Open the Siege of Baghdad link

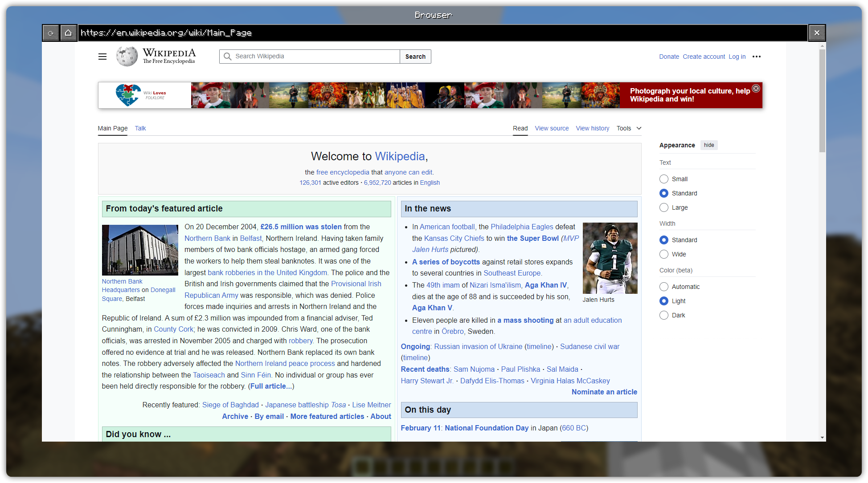[x=230, y=405]
